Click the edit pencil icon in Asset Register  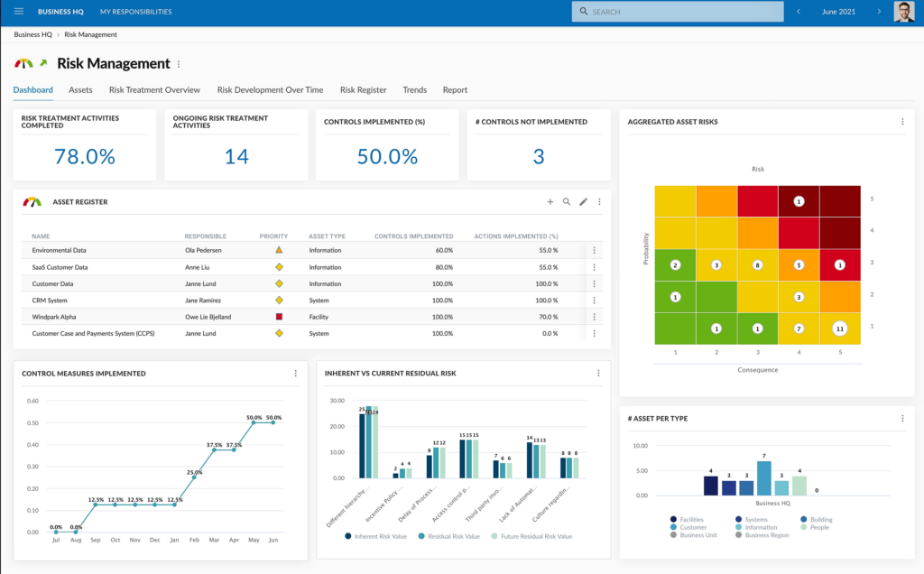[x=583, y=201]
